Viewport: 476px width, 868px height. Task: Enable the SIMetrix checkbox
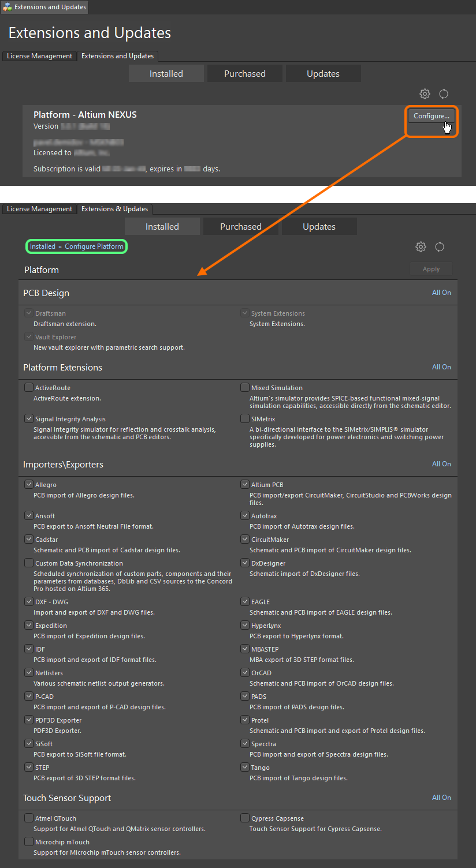point(245,419)
